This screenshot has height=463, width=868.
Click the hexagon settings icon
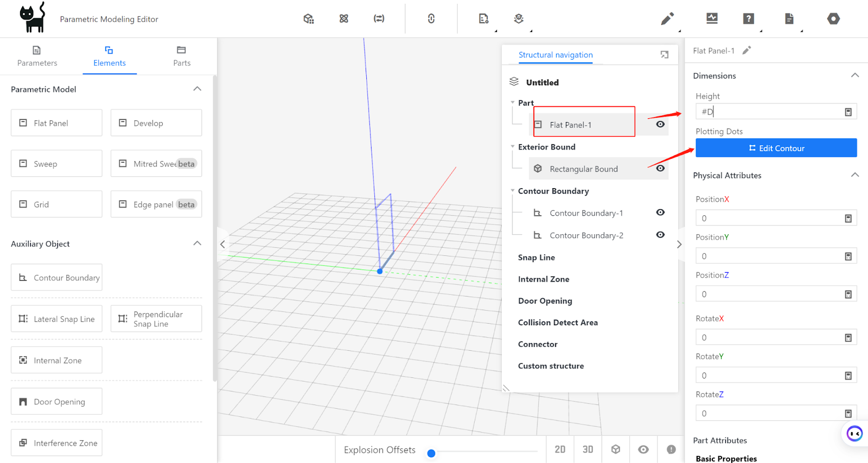point(833,19)
